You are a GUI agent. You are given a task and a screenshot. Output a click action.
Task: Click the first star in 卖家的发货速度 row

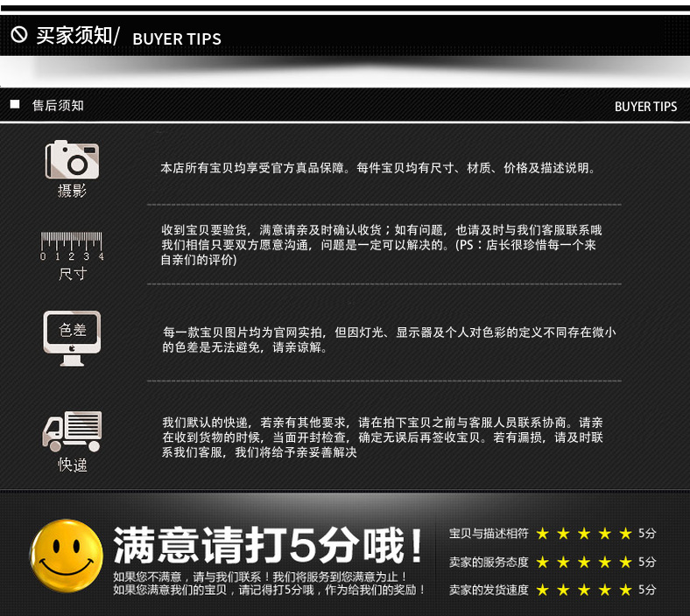[x=542, y=590]
